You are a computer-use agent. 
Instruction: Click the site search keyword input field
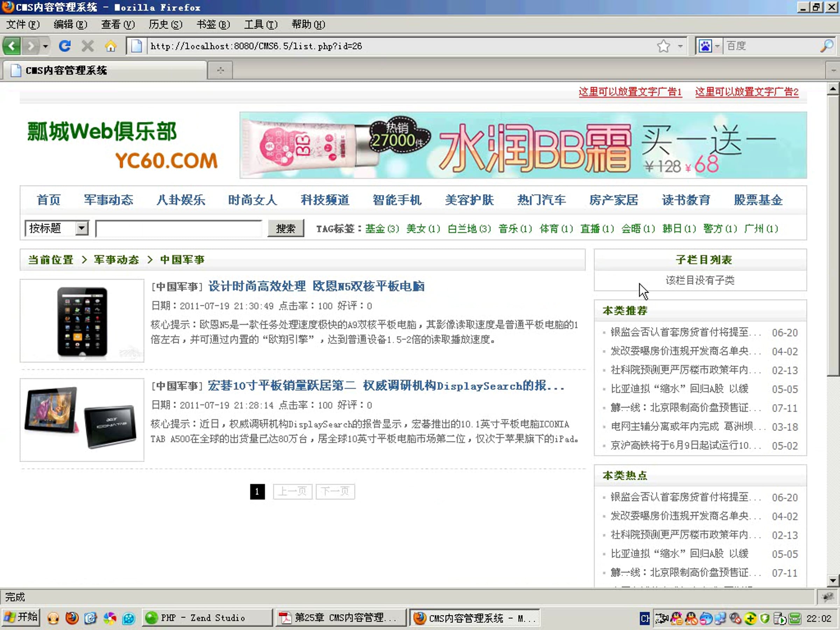coord(178,229)
